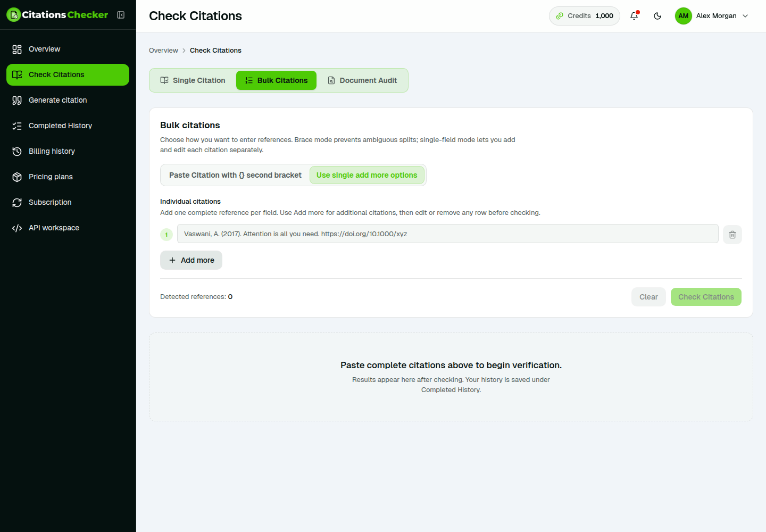Image resolution: width=766 pixels, height=532 pixels.
Task: Switch to Single Citation tab
Action: tap(193, 80)
